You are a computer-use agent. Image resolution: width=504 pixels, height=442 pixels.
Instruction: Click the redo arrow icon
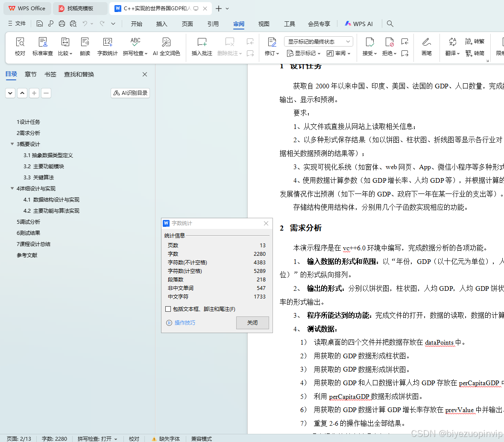pyautogui.click(x=102, y=23)
